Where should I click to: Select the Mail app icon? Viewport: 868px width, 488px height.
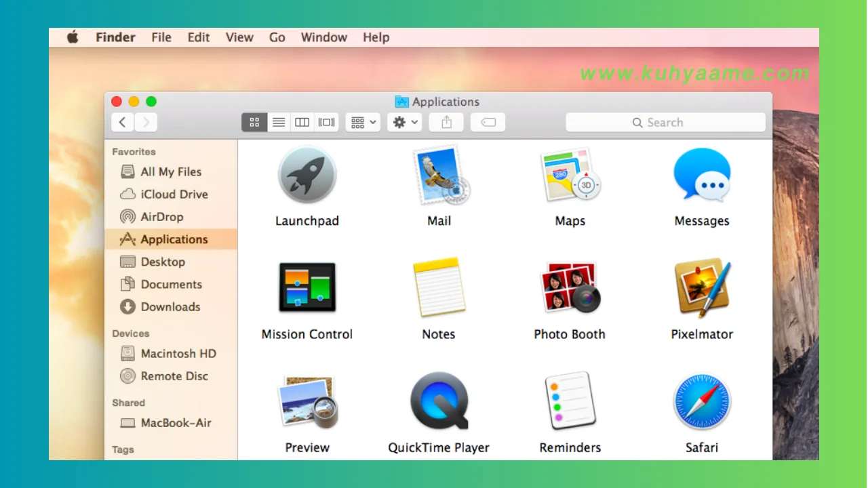click(441, 175)
